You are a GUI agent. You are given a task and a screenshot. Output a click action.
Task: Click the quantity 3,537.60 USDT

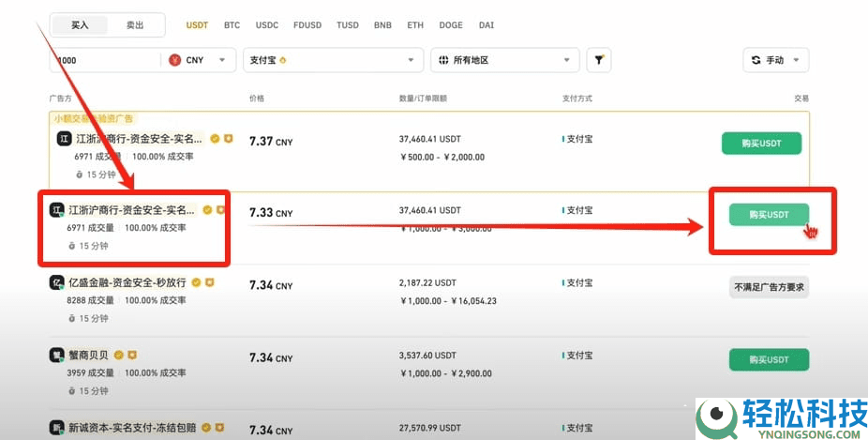pyautogui.click(x=428, y=356)
